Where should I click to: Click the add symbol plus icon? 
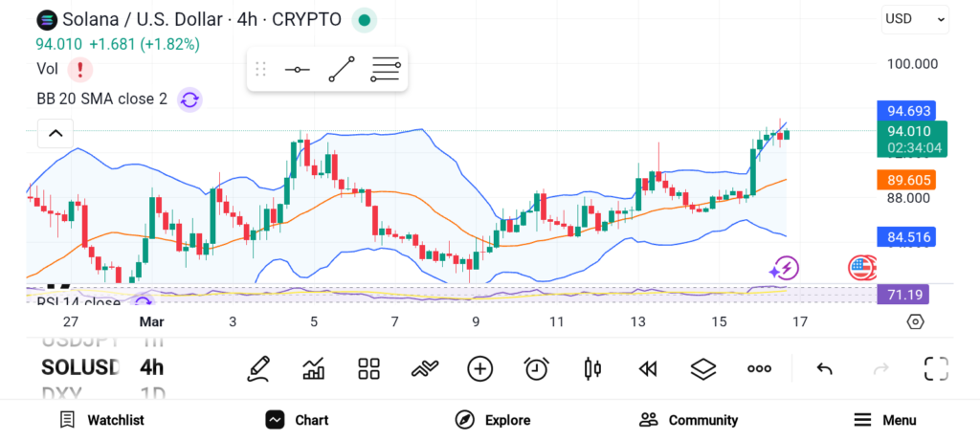pyautogui.click(x=479, y=368)
